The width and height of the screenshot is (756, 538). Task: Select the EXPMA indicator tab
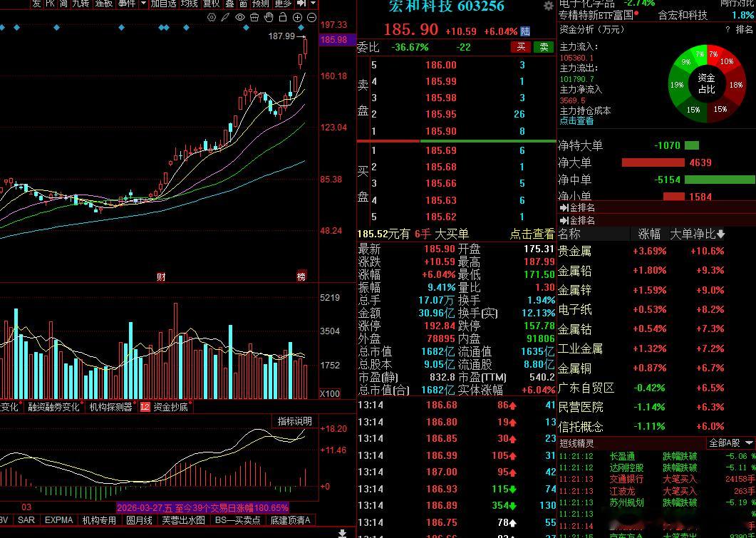pos(59,520)
